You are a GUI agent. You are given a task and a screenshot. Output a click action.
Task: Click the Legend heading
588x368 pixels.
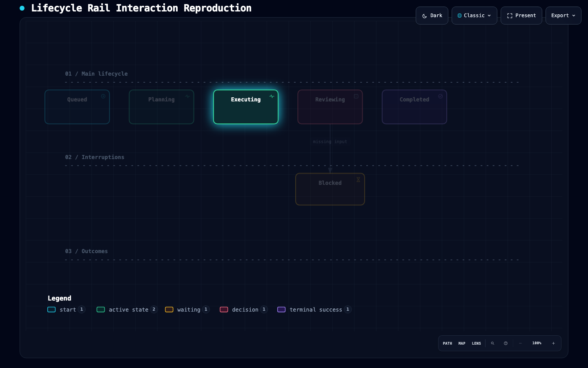pos(60,298)
